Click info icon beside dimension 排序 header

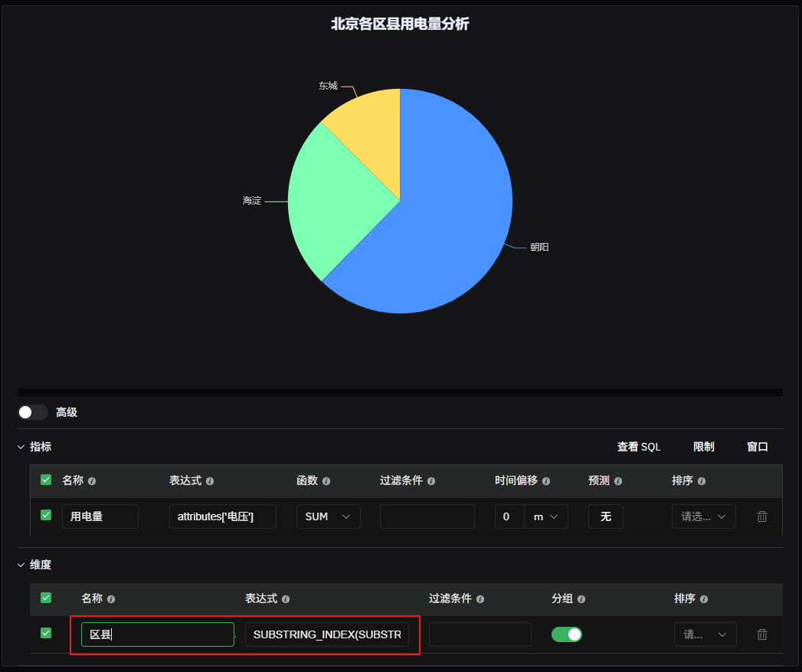704,598
